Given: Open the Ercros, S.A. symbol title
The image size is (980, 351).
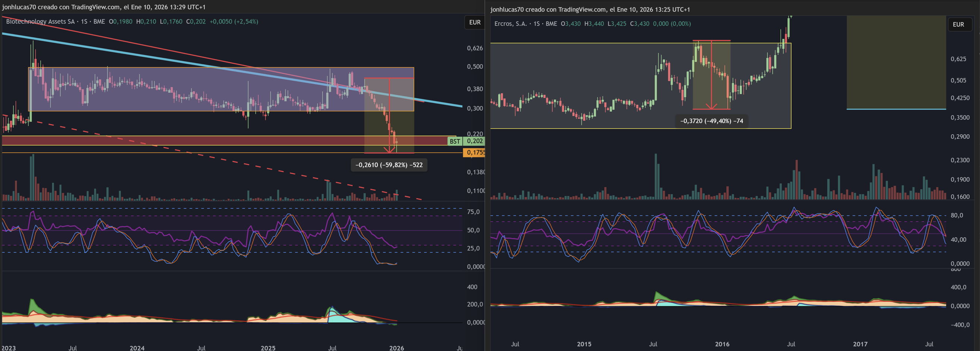Looking at the screenshot, I should coord(510,23).
